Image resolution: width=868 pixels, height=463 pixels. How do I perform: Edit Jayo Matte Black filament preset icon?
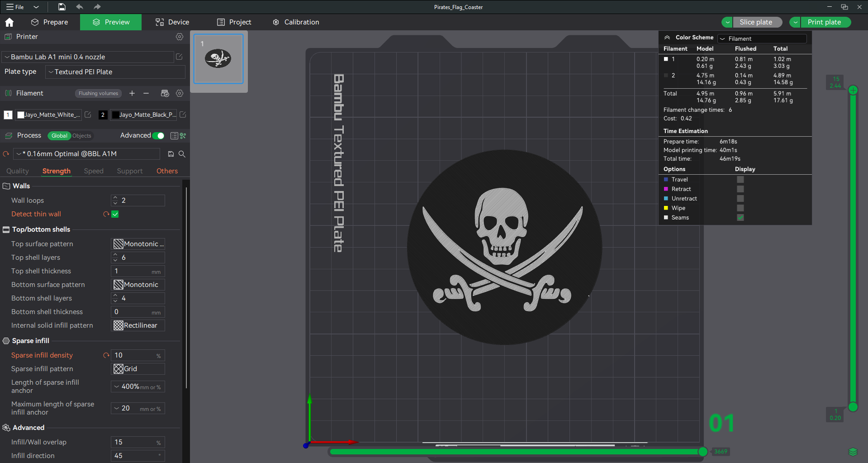coord(183,115)
